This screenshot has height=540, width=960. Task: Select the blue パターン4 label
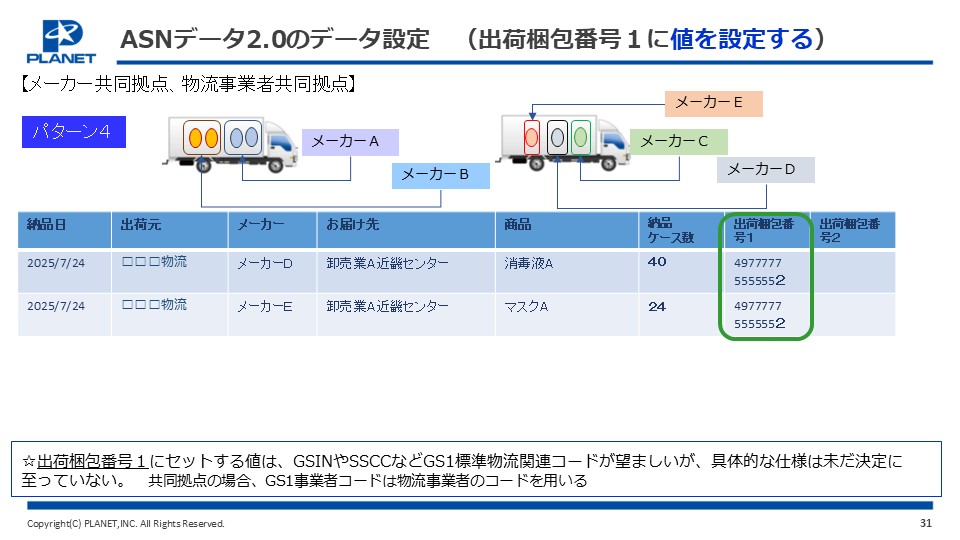[73, 132]
